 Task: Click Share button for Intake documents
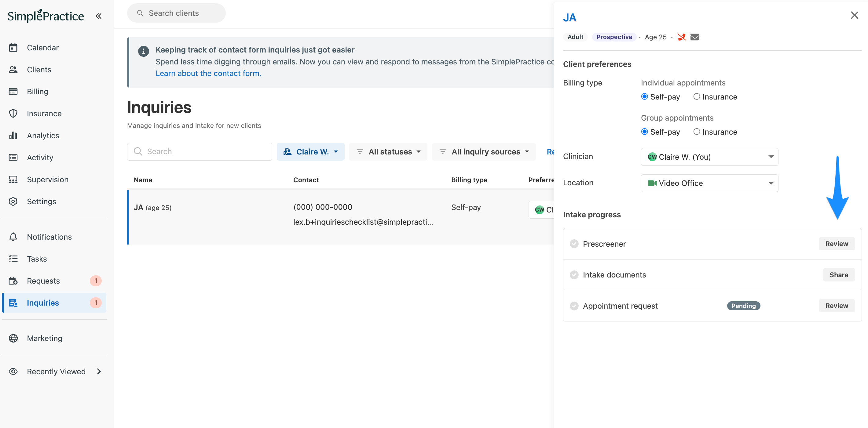coord(839,274)
